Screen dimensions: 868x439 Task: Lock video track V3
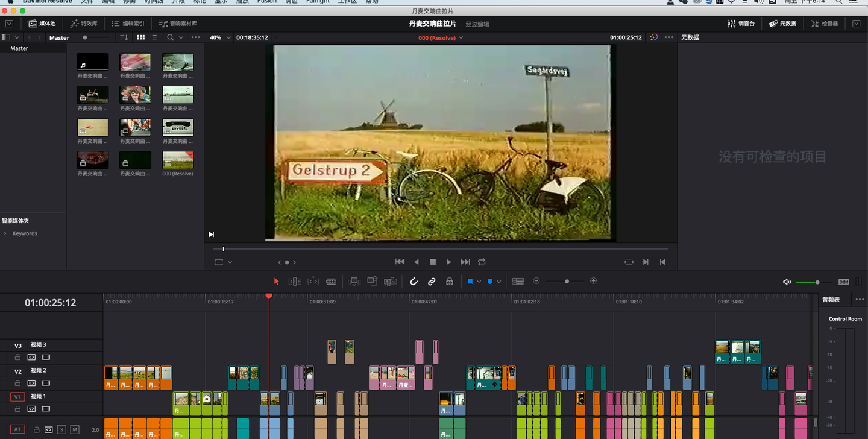18,357
